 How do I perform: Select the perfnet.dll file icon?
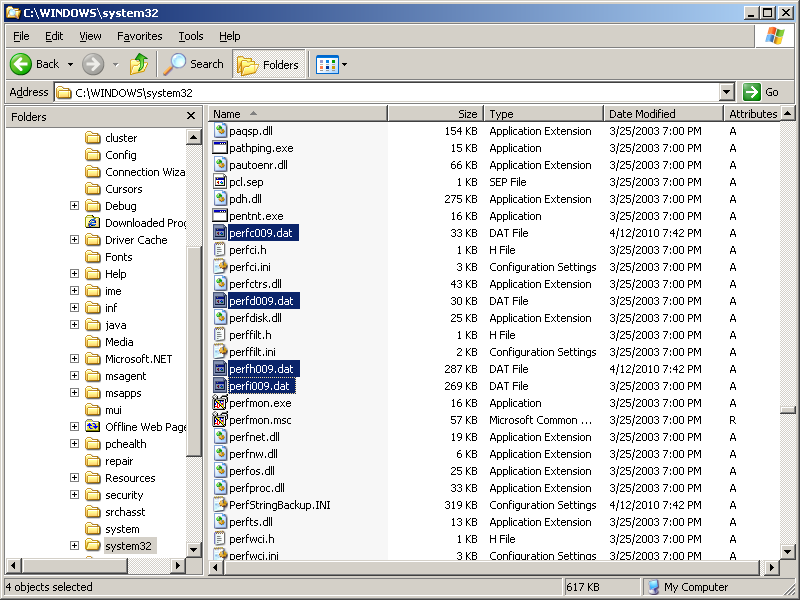[220, 437]
